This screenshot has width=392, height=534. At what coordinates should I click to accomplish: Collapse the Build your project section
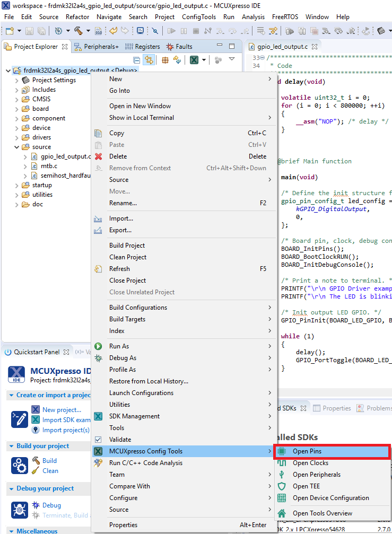[11, 446]
